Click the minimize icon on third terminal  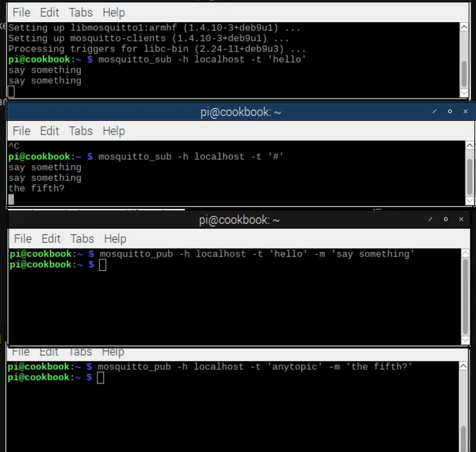430,220
